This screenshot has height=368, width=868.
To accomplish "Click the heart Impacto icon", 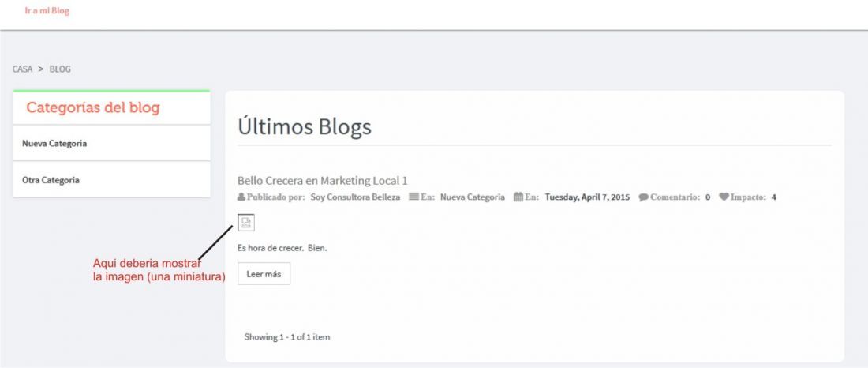I will (724, 197).
